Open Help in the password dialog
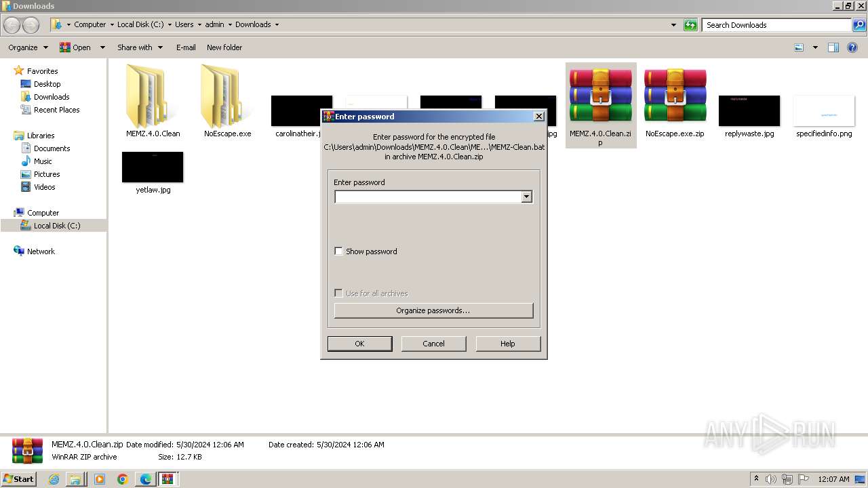Viewport: 868px width, 488px height. coord(508,344)
